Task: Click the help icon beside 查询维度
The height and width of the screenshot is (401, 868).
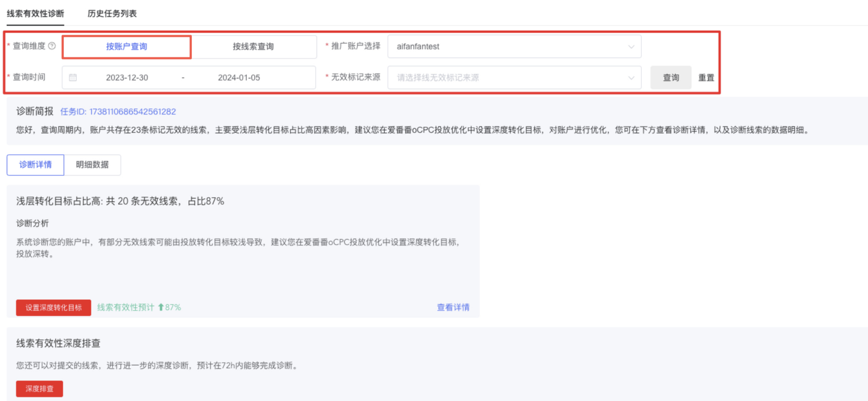Action: coord(52,46)
